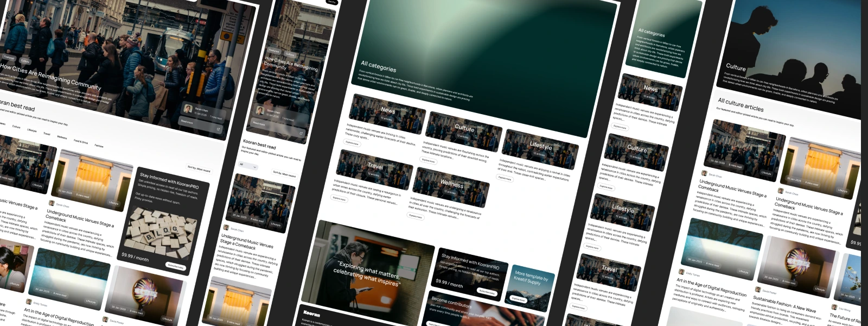Open Sort by Most recent dropdown on desktop home
Viewport: 868px width, 326px height.
coord(199,169)
